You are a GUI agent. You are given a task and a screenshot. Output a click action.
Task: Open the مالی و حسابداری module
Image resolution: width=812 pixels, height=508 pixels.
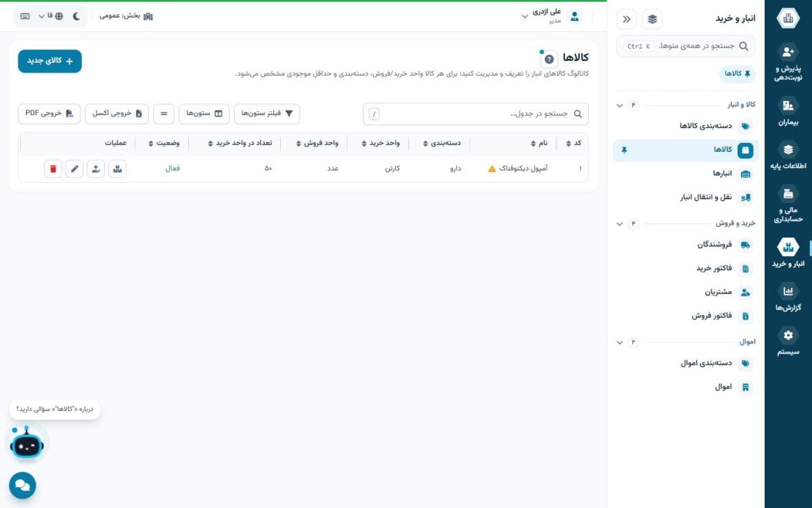[x=788, y=205]
